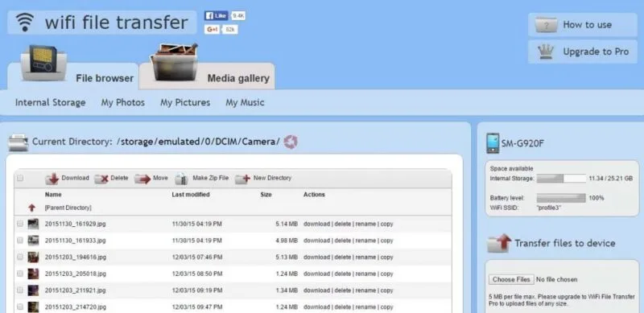Click the Download arrow icon in toolbar
Image resolution: width=644 pixels, height=313 pixels.
pos(52,179)
